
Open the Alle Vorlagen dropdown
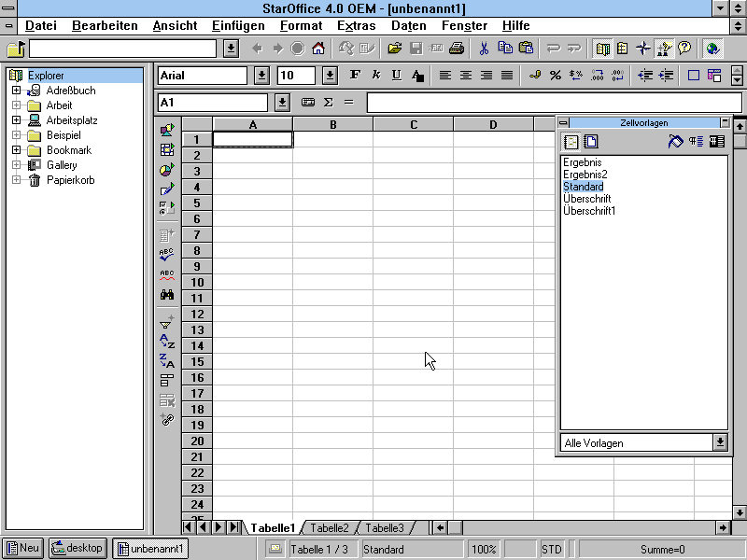click(x=720, y=442)
